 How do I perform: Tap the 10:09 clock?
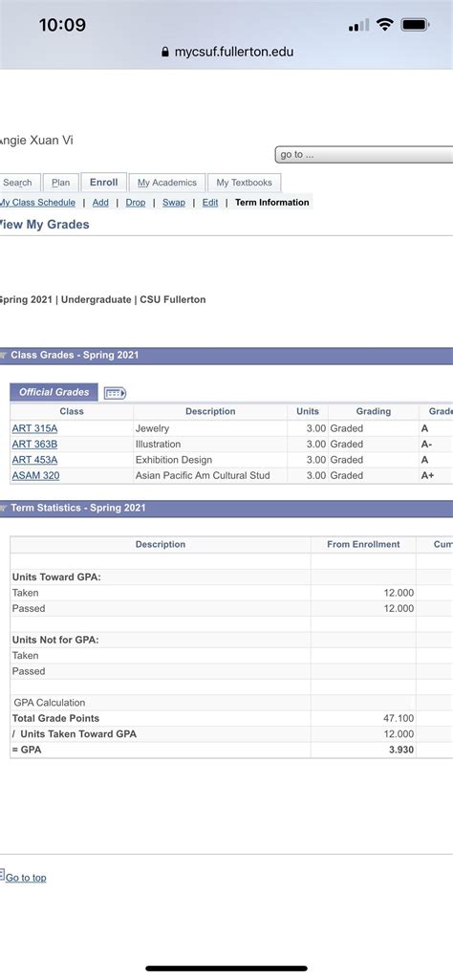click(x=62, y=25)
